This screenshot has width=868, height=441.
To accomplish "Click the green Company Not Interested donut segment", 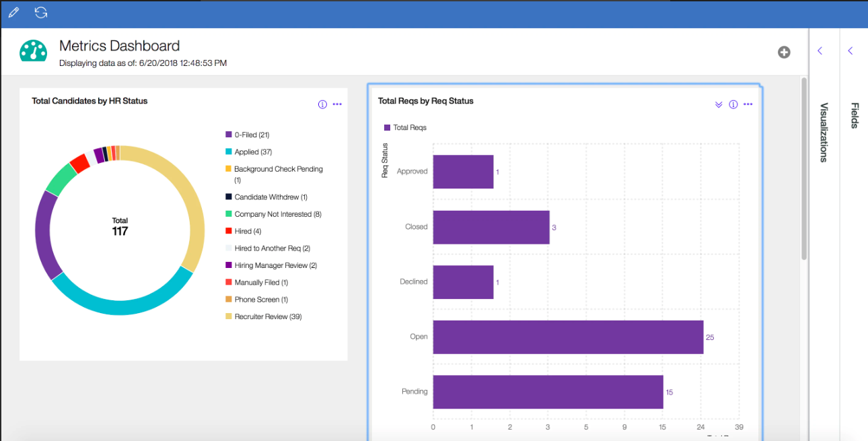I will (x=61, y=178).
